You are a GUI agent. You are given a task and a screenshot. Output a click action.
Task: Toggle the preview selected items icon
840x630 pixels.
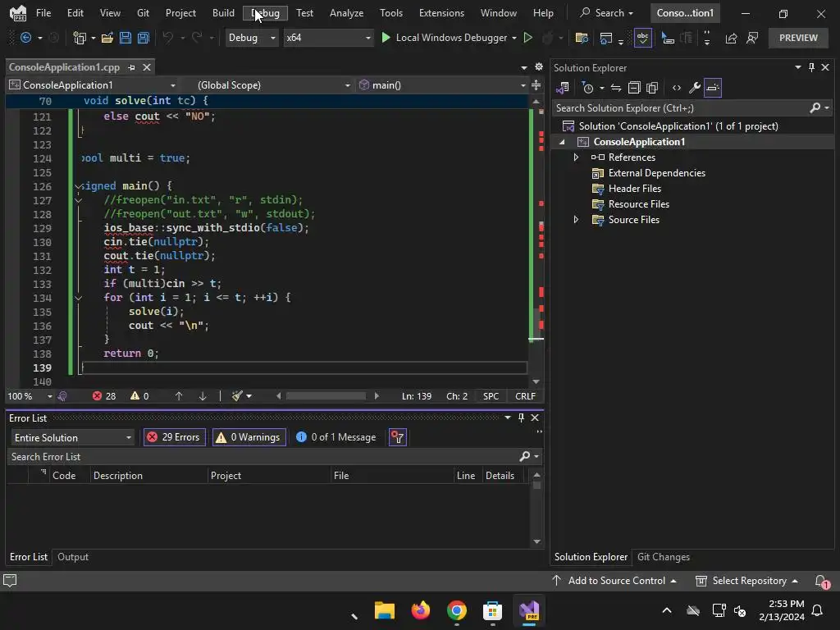coord(713,88)
